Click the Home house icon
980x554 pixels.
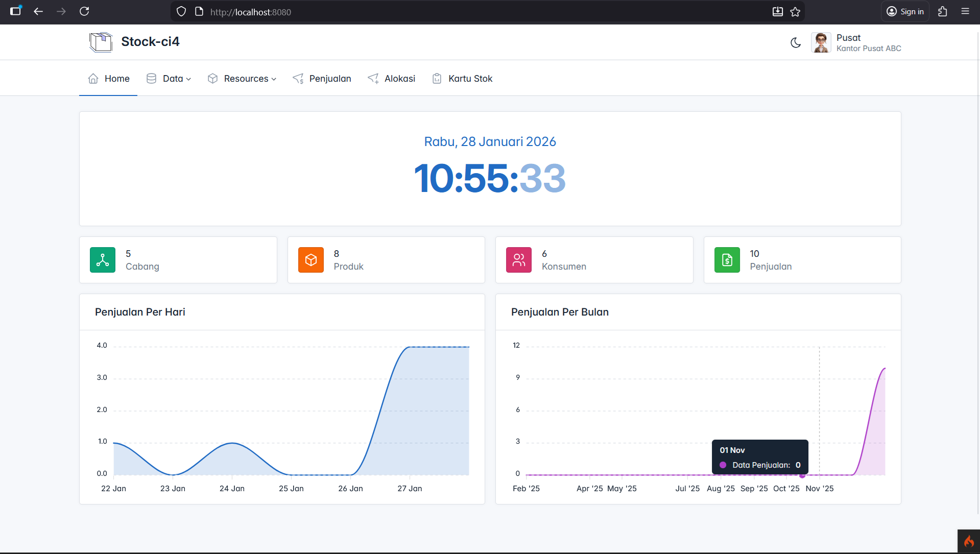(93, 79)
